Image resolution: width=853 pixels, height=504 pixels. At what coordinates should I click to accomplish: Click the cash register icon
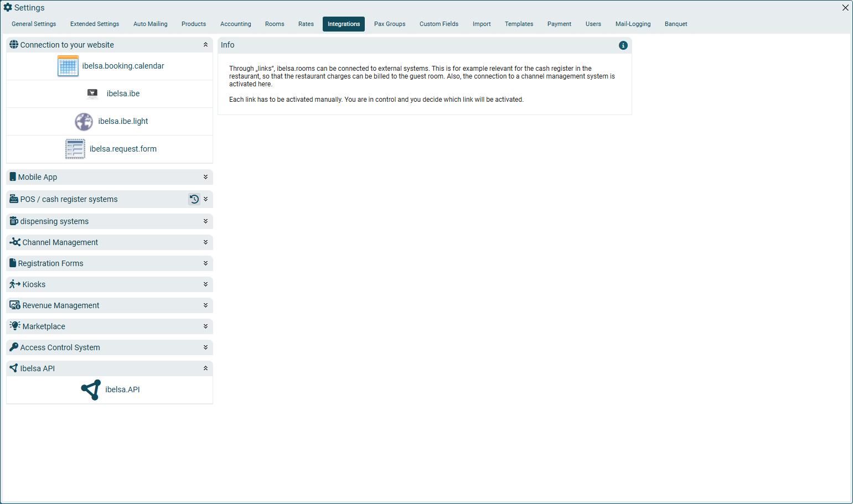click(14, 199)
